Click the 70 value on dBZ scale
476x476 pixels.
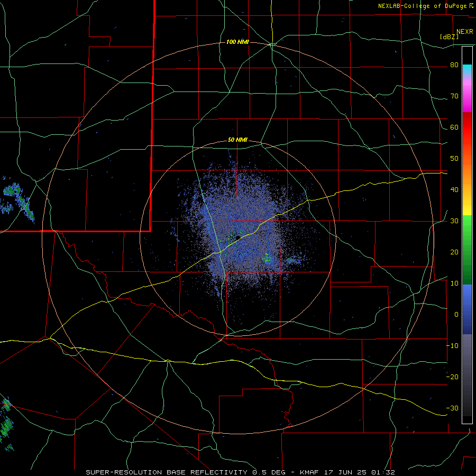point(454,96)
